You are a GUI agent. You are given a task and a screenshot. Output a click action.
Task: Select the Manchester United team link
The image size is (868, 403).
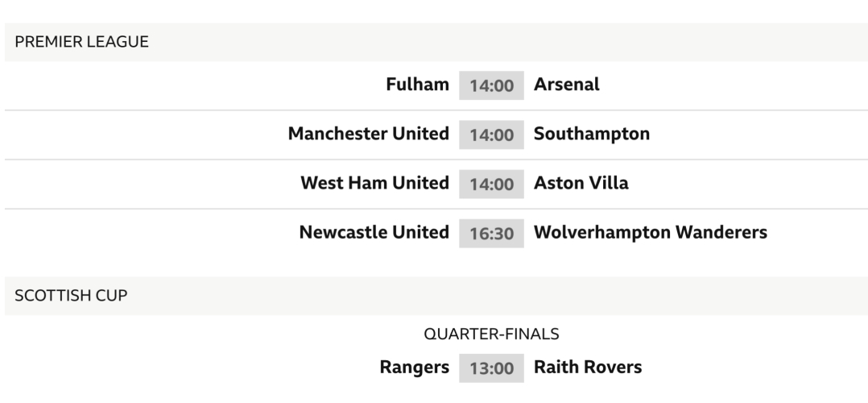pos(368,134)
